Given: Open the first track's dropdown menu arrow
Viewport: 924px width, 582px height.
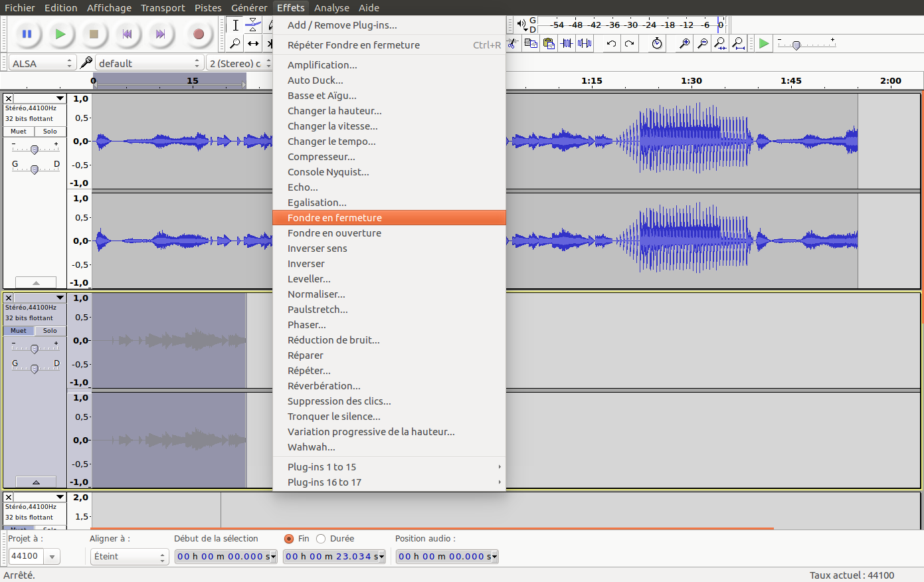Looking at the screenshot, I should click(60, 98).
